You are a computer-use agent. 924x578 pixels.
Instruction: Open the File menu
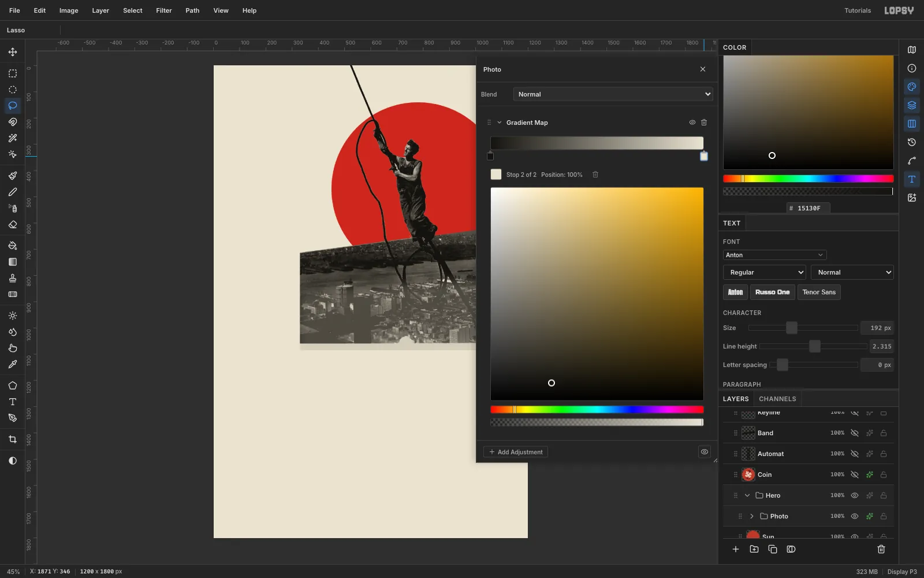[14, 10]
